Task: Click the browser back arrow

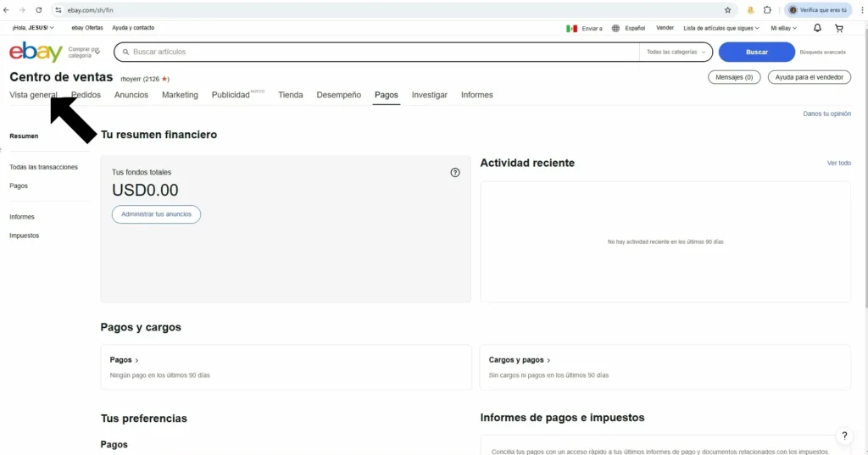Action: [x=6, y=10]
